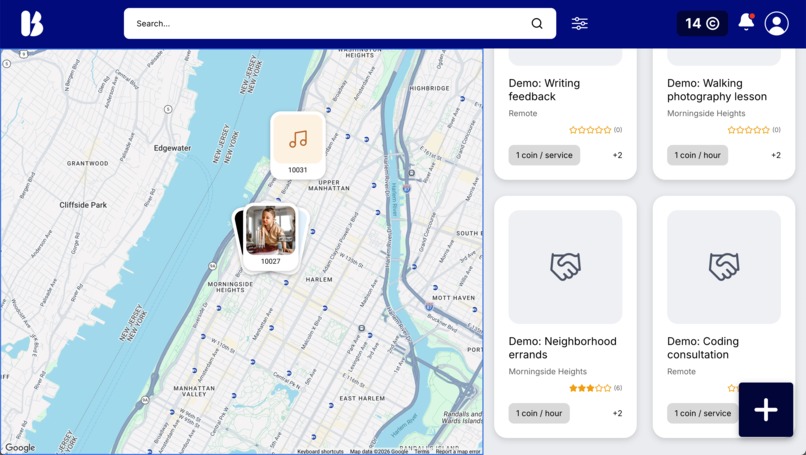Screen dimensions: 806x455
Task: Click the Edgewater label on the map
Action: pos(172,148)
